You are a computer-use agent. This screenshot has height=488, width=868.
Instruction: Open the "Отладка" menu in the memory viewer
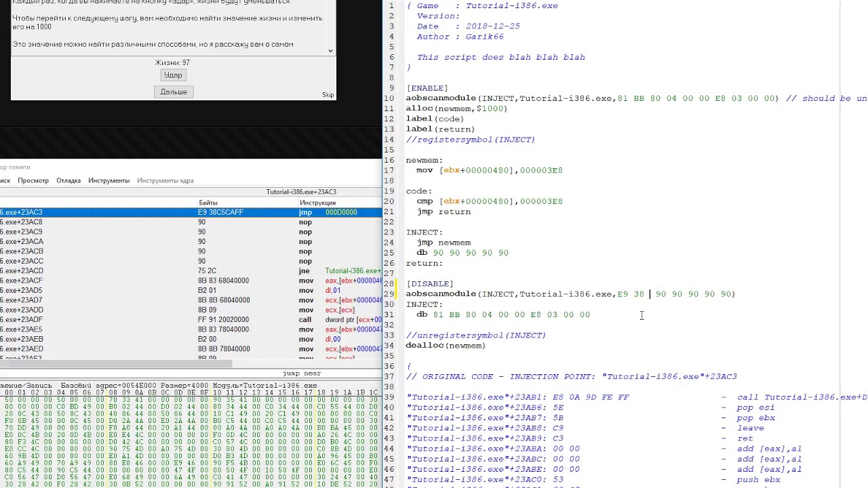pyautogui.click(x=68, y=180)
